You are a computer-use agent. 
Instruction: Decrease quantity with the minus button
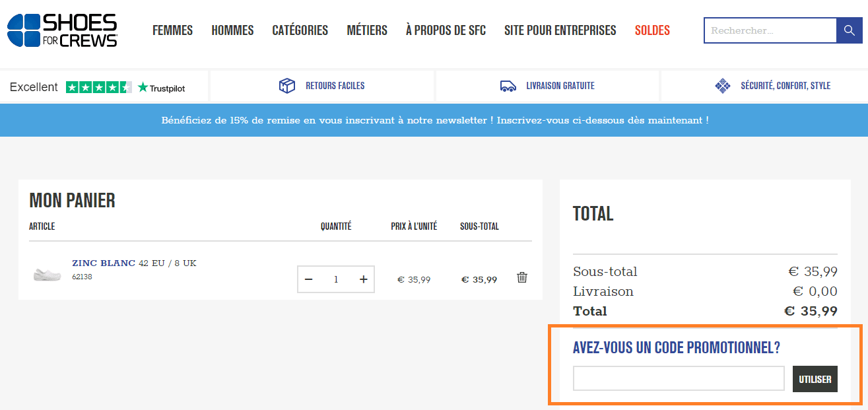308,279
